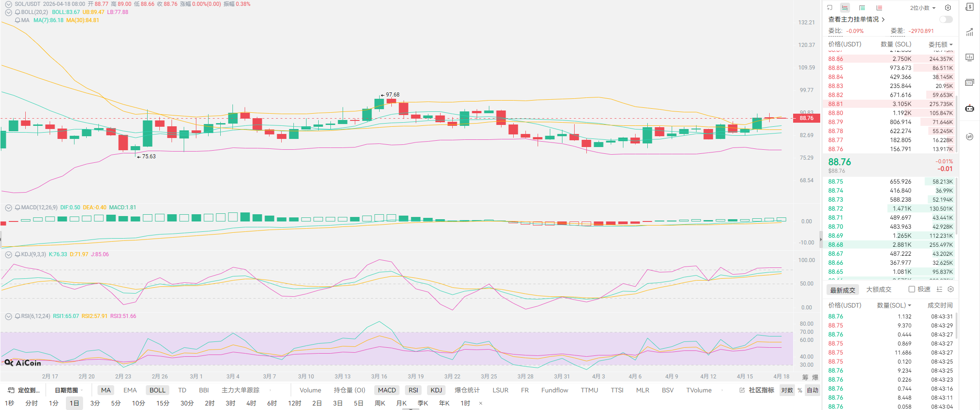980x410 pixels.
Task: Enable the 极速 checkbox
Action: pyautogui.click(x=912, y=289)
